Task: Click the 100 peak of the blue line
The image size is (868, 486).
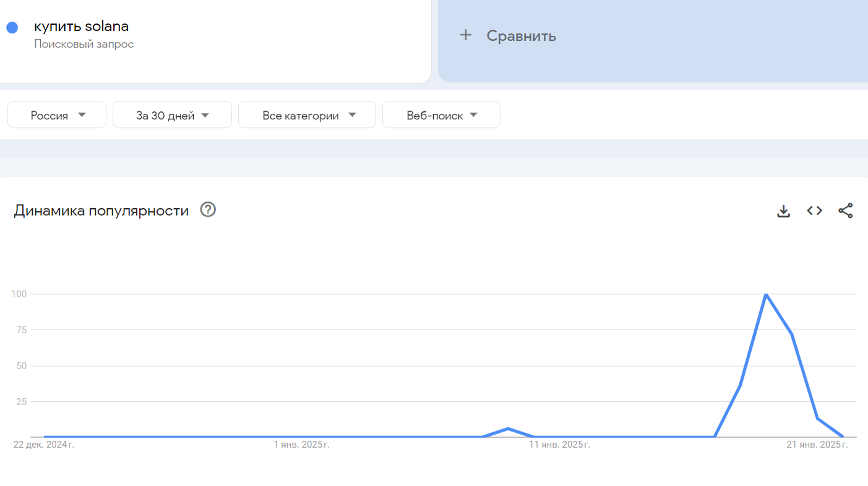Action: click(x=766, y=294)
